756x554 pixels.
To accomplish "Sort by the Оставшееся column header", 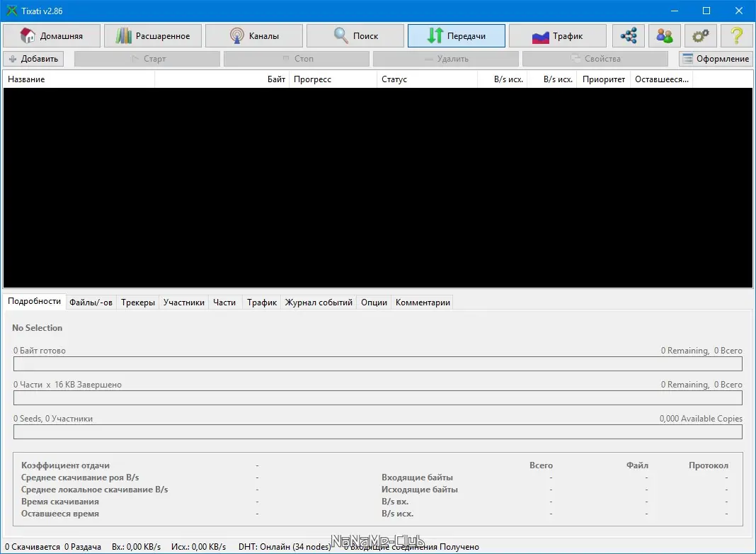I will coord(661,79).
